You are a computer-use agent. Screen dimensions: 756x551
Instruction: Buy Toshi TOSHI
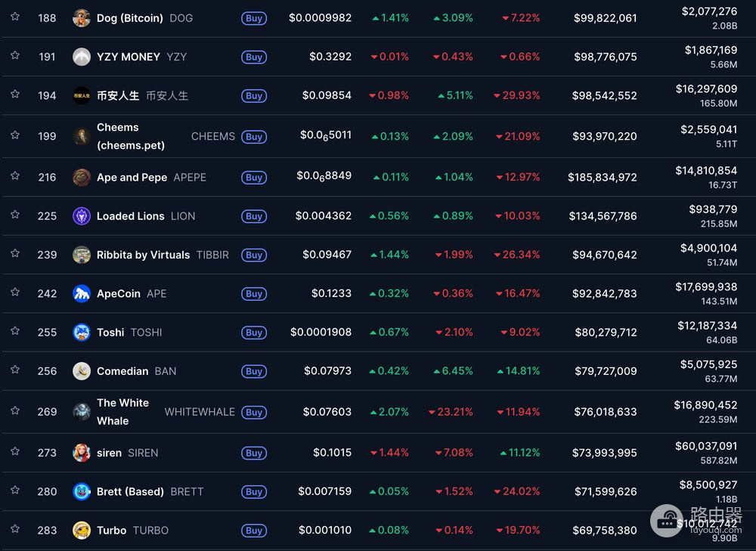[x=254, y=332]
